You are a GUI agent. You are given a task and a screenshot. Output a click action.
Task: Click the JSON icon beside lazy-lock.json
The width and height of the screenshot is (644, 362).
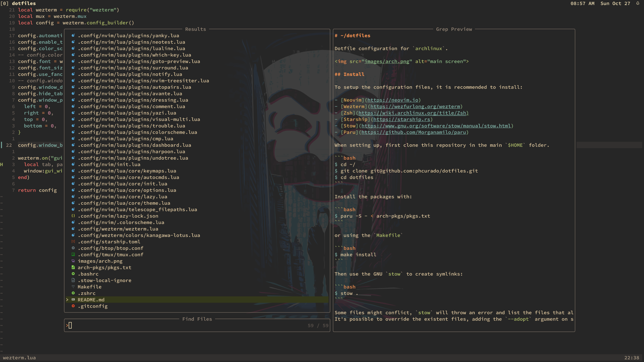click(73, 216)
